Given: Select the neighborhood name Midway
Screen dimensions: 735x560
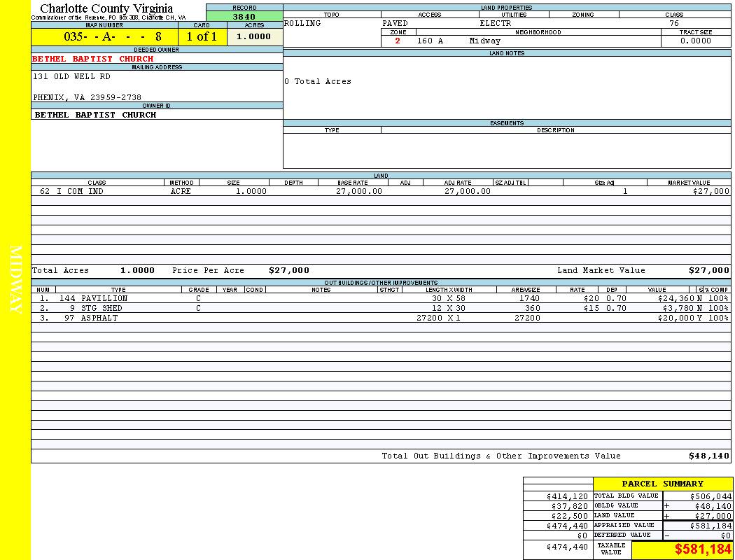Looking at the screenshot, I should 484,41.
